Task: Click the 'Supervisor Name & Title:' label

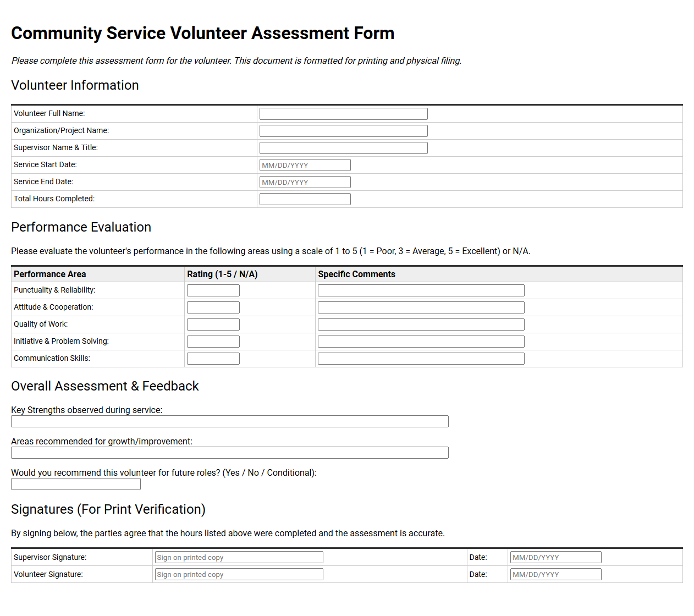Action: coord(56,147)
